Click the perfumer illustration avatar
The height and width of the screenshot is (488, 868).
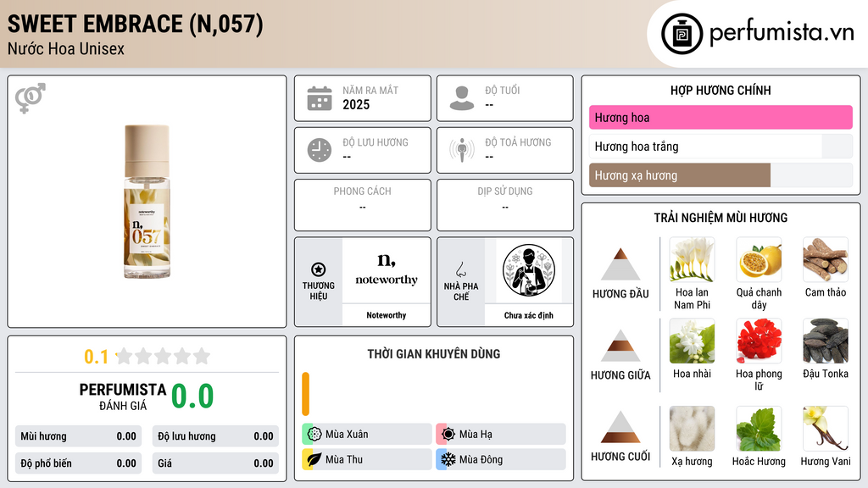coord(529,270)
